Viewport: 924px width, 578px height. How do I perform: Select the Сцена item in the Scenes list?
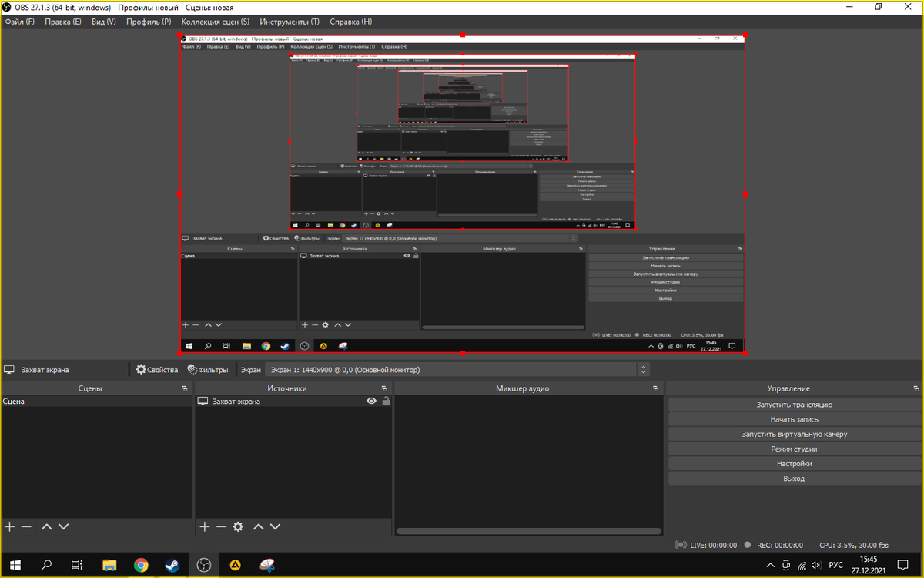coord(96,402)
